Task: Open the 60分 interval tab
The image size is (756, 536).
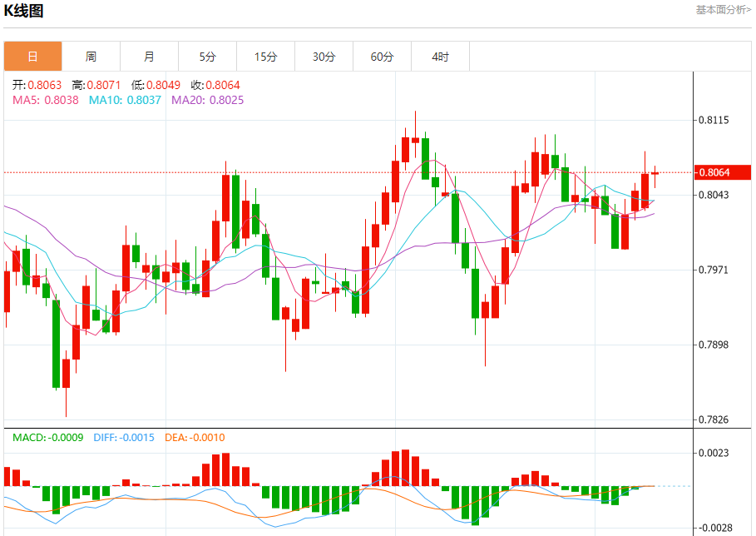Action: pyautogui.click(x=383, y=57)
